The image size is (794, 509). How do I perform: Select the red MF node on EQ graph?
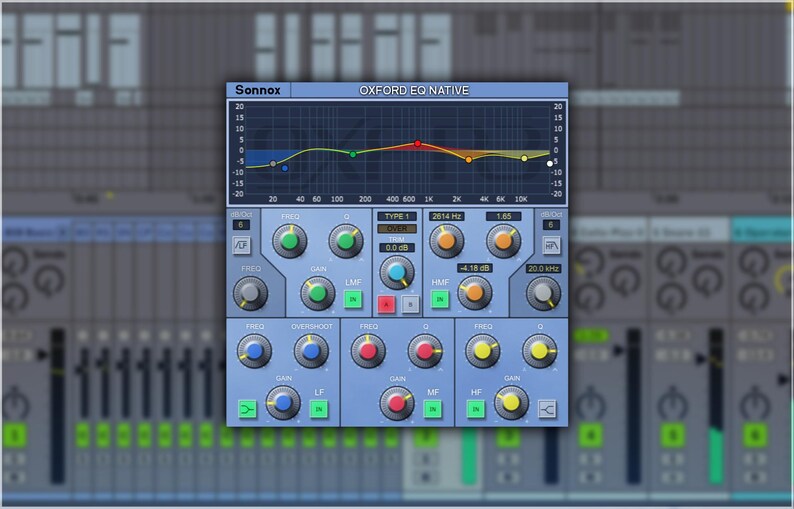(417, 144)
